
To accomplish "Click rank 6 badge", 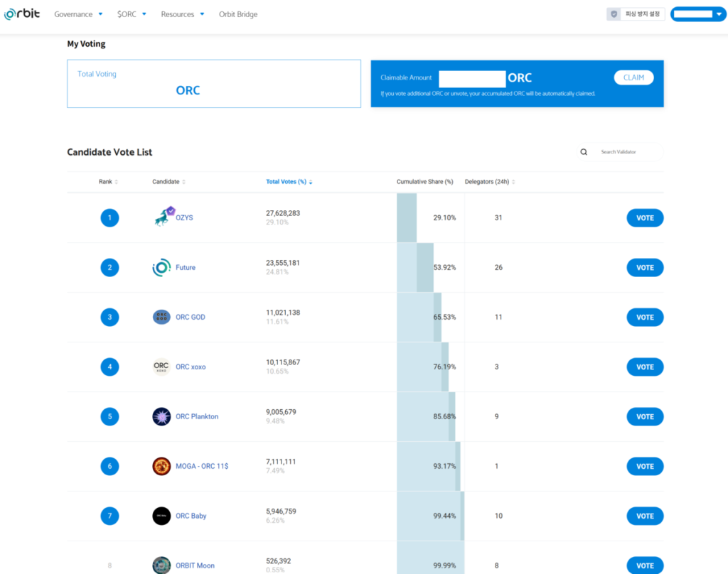I will (109, 466).
